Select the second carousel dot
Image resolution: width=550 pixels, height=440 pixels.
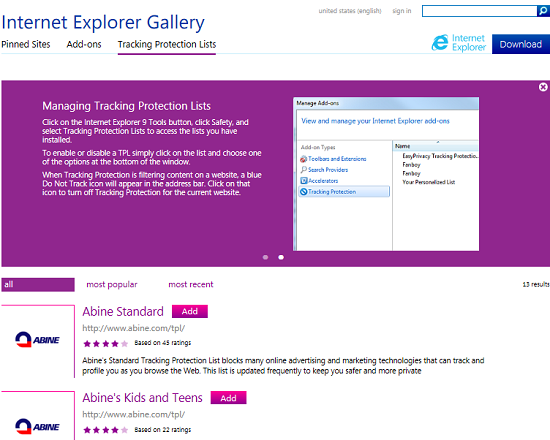(281, 257)
